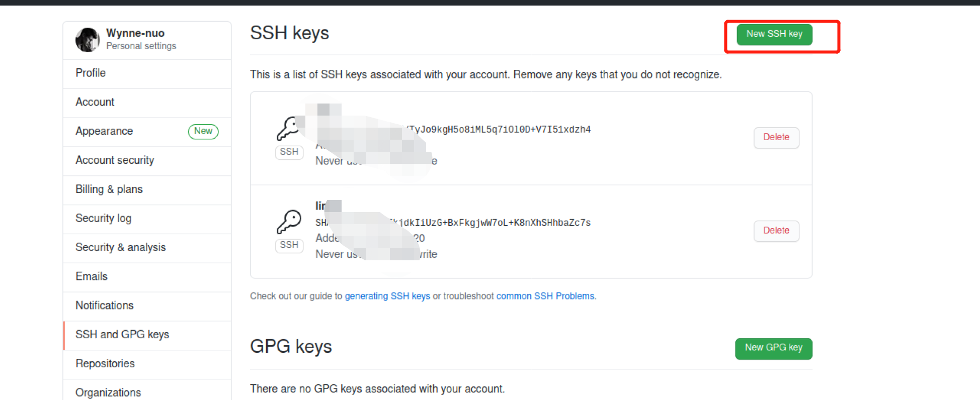Image resolution: width=980 pixels, height=400 pixels.
Task: Click the New SSH key button
Action: (x=773, y=34)
